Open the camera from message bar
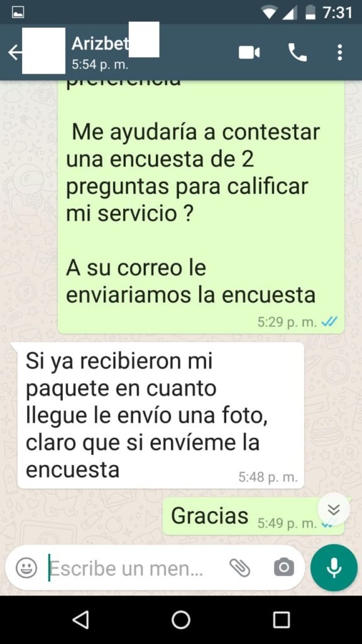This screenshot has width=362, height=644. [x=283, y=568]
